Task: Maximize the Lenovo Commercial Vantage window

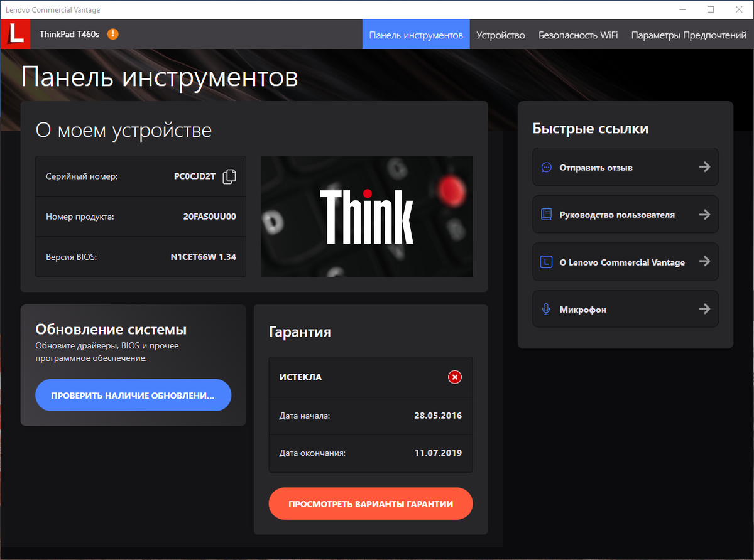Action: [x=711, y=9]
